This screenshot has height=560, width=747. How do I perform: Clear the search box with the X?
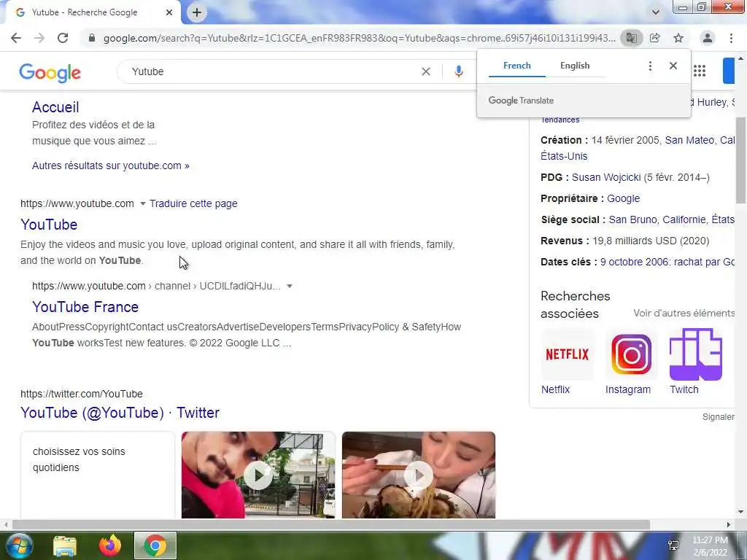[x=426, y=71]
